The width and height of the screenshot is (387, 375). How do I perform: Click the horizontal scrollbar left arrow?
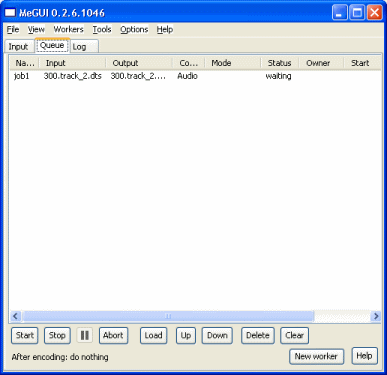pos(15,316)
